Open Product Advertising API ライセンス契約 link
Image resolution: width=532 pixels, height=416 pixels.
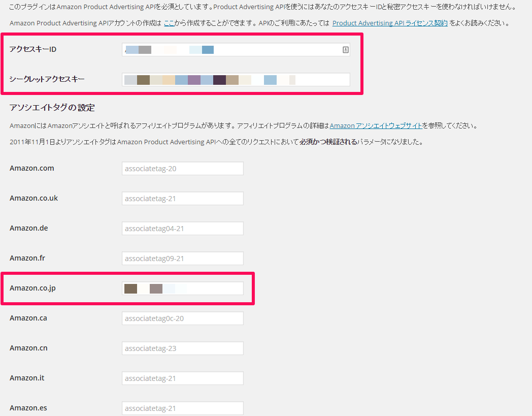390,23
